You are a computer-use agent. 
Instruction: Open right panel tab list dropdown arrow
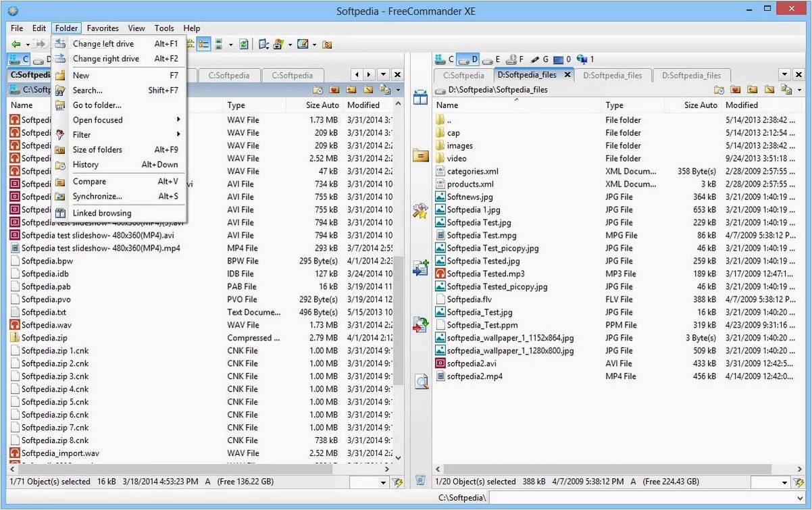point(785,75)
